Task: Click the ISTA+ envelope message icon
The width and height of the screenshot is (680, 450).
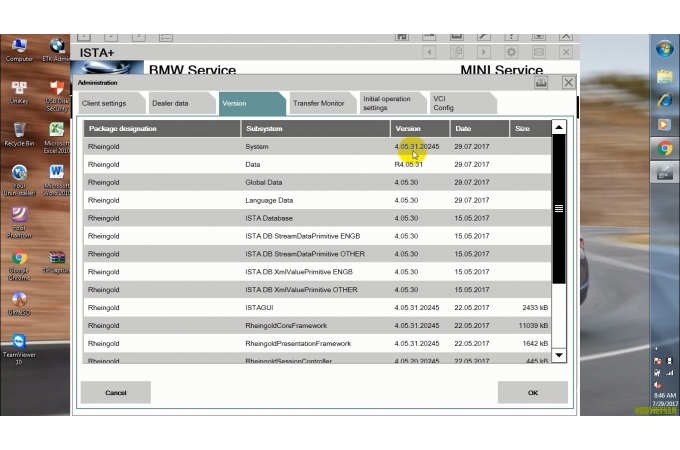Action: point(539,52)
